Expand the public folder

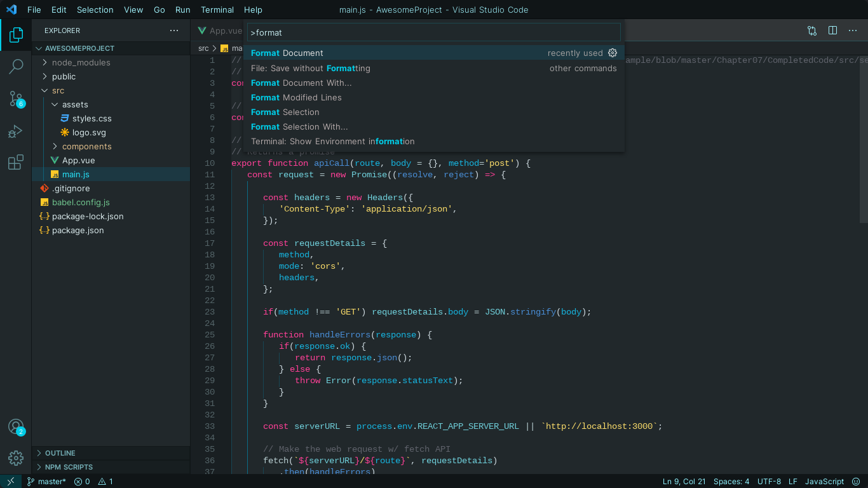[111, 76]
